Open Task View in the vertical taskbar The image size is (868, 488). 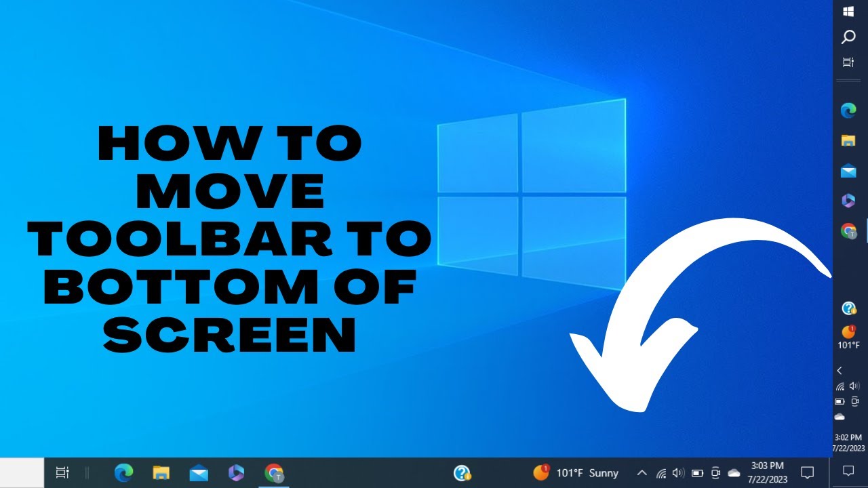coord(848,62)
